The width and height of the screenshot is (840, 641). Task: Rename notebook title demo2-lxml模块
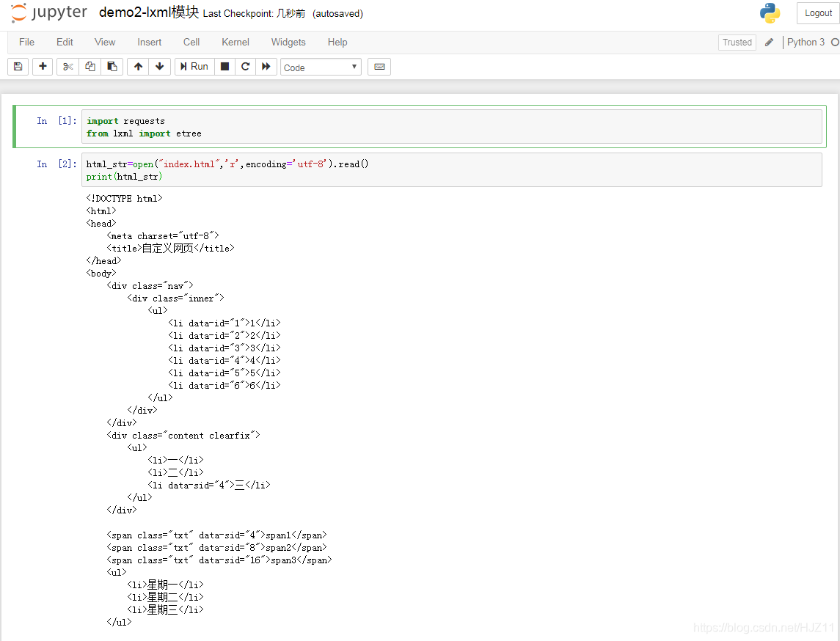pyautogui.click(x=149, y=12)
